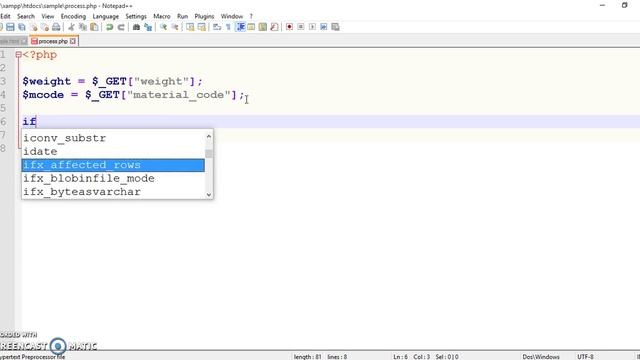Open the Replace dialog icon
This screenshot has width=640, height=360.
click(148, 27)
